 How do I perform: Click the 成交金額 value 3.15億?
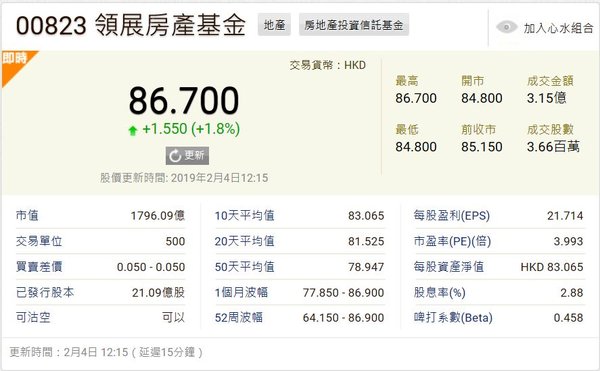546,98
